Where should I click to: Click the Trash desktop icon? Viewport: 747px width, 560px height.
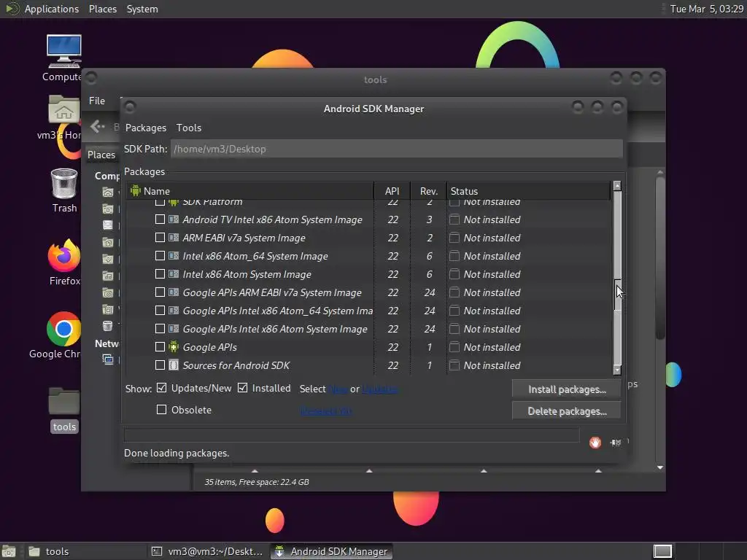click(x=64, y=184)
